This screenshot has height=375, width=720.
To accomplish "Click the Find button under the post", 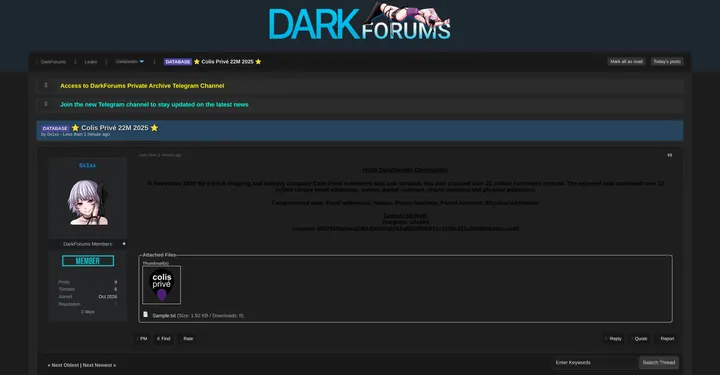I will coord(163,339).
